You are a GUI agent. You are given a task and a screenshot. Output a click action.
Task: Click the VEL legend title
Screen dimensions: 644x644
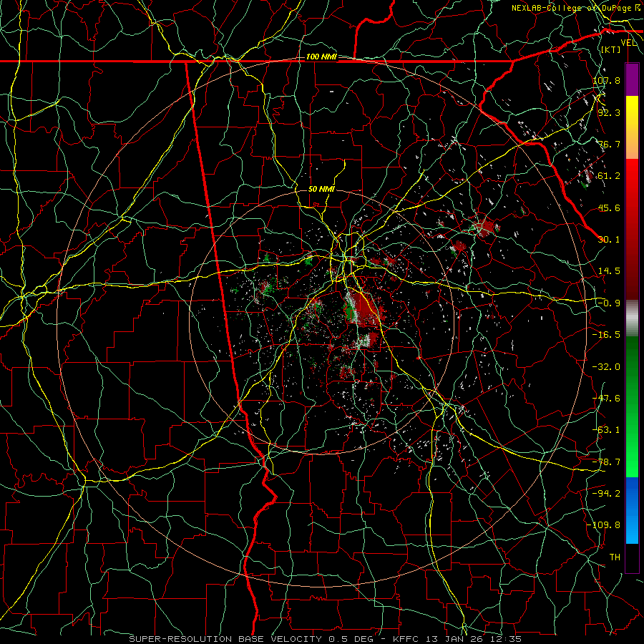tap(628, 43)
